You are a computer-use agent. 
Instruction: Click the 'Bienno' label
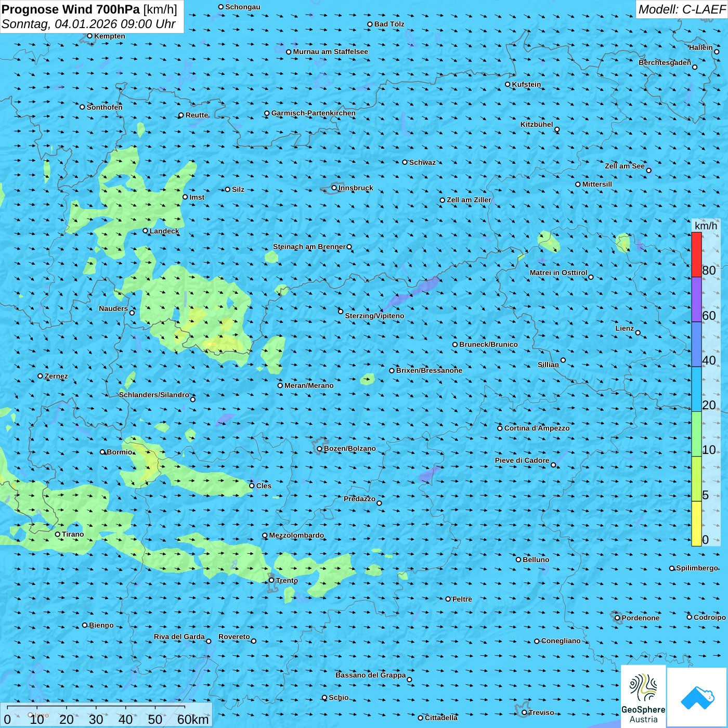(x=101, y=625)
